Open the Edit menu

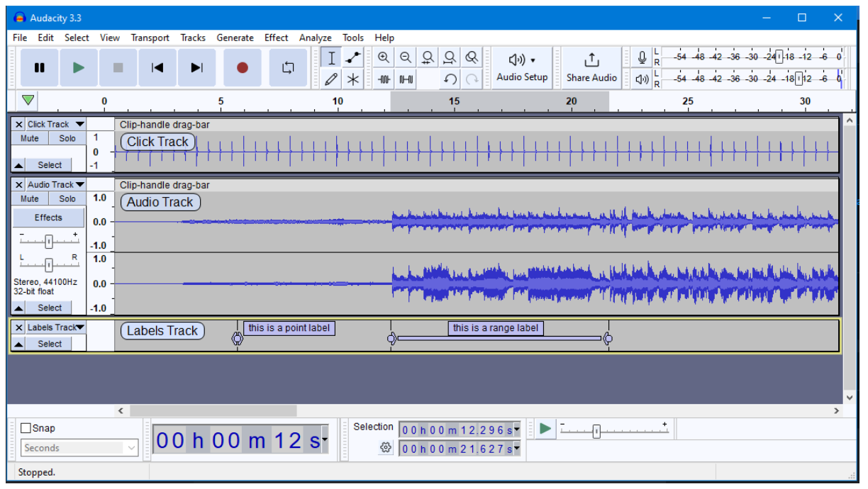click(46, 38)
